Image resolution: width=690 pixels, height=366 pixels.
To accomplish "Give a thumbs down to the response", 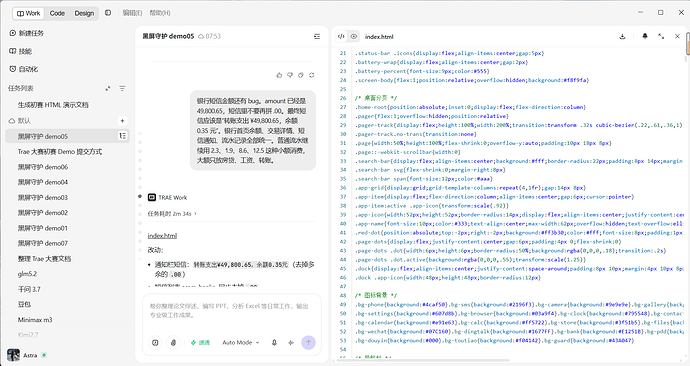I will [290, 75].
